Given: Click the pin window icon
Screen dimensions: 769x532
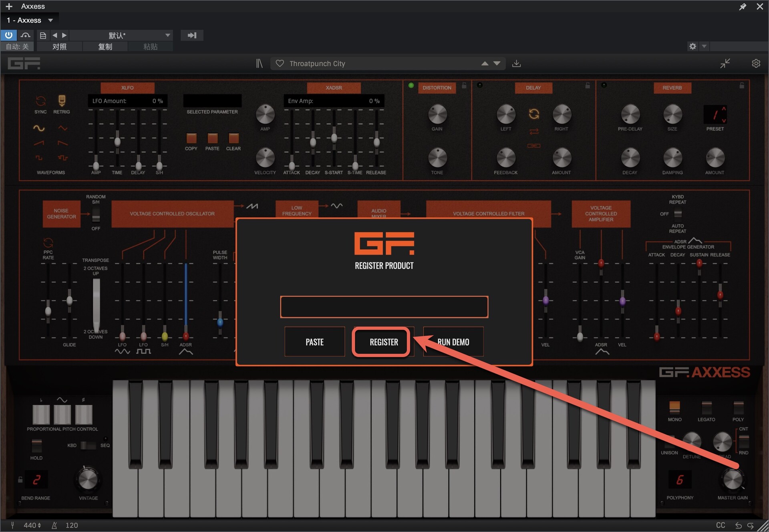Looking at the screenshot, I should (743, 6).
